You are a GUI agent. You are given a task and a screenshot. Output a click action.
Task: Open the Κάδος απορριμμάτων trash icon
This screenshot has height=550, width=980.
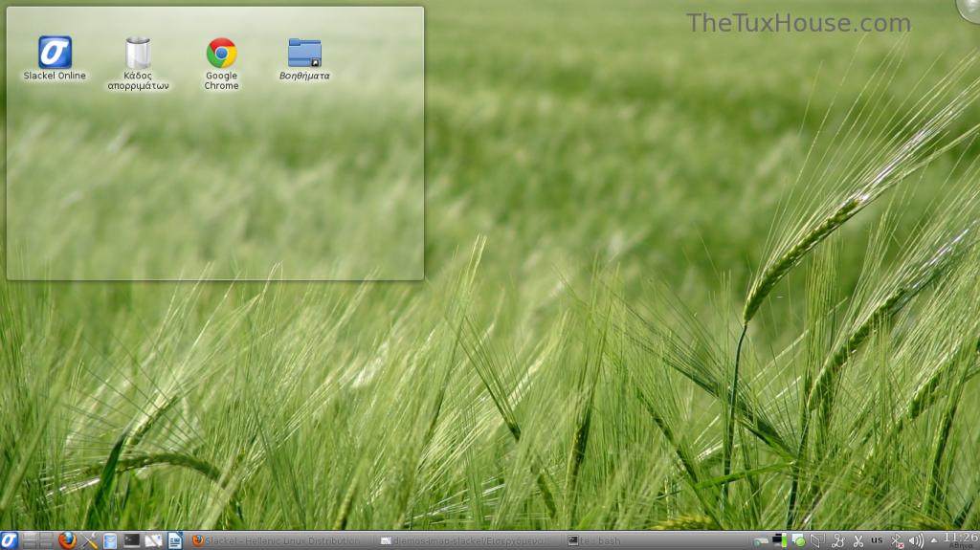pos(138,63)
